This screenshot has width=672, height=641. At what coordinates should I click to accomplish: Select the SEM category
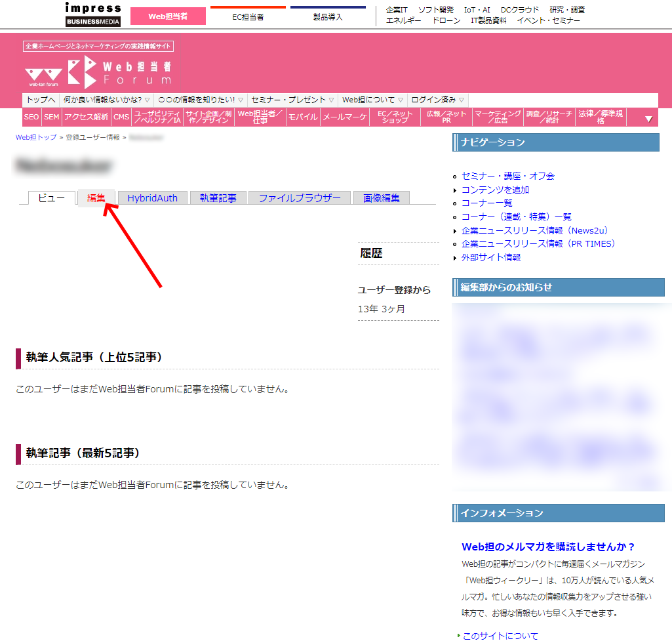[x=51, y=117]
